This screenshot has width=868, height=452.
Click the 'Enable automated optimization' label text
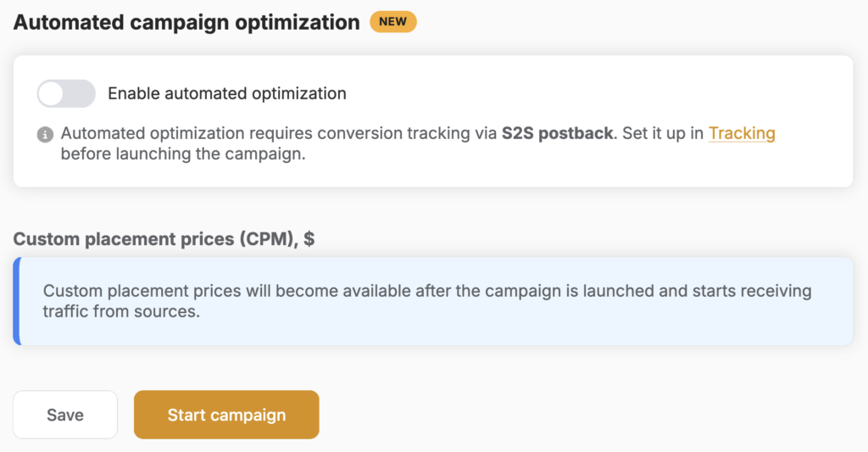(x=227, y=93)
